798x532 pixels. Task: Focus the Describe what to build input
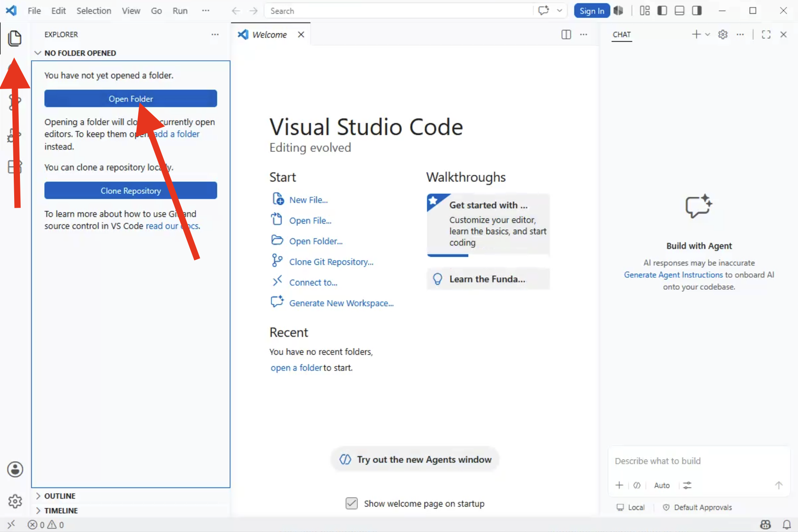699,461
